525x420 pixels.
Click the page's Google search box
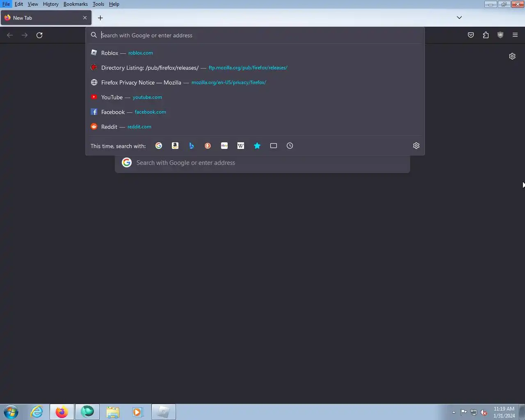[262, 163]
